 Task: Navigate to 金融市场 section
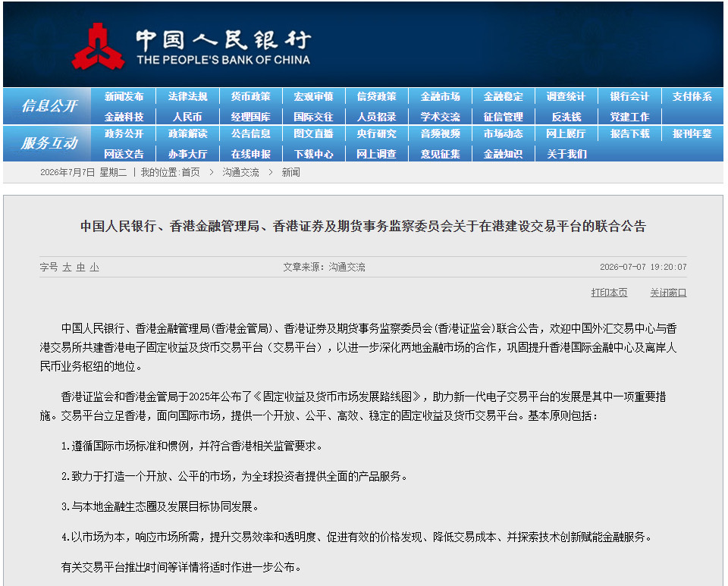440,96
